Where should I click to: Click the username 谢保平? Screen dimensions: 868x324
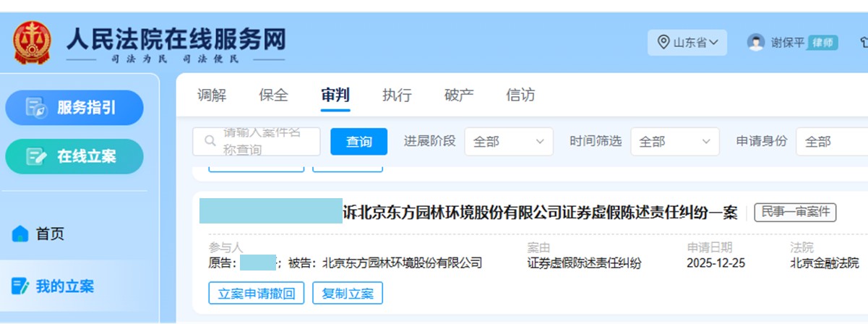(787, 43)
